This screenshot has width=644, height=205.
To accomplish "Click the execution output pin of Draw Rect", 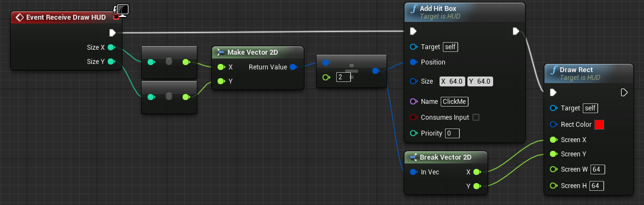I will pyautogui.click(x=624, y=92).
